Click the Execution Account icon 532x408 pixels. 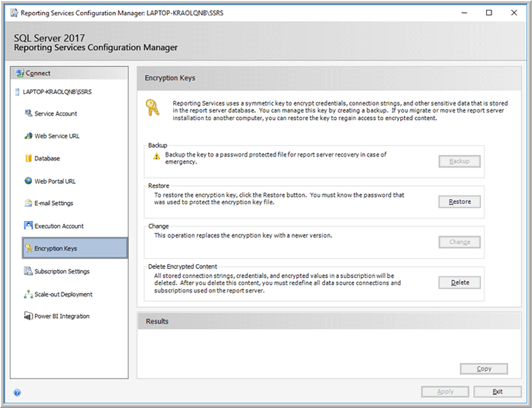pos(29,226)
